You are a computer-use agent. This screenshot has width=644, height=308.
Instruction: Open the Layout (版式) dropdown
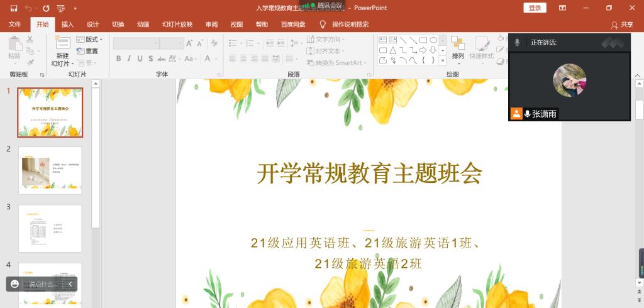click(89, 40)
